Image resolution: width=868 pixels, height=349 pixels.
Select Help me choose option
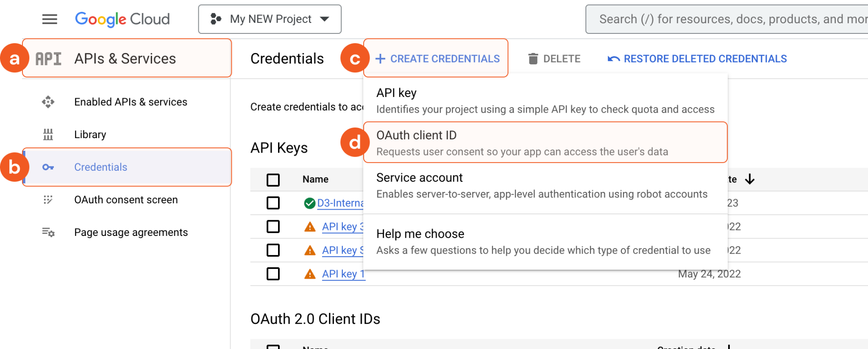tap(545, 241)
